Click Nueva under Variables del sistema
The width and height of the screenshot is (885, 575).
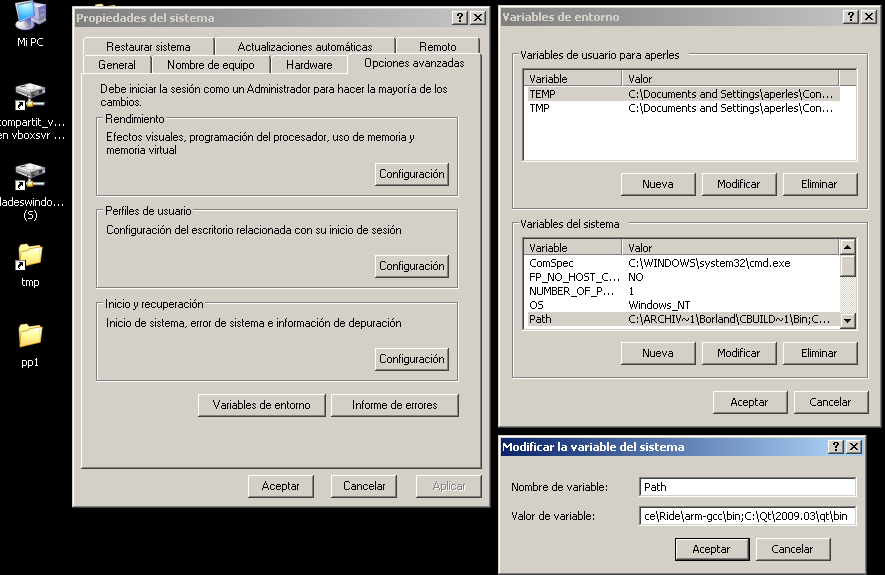[x=658, y=353]
